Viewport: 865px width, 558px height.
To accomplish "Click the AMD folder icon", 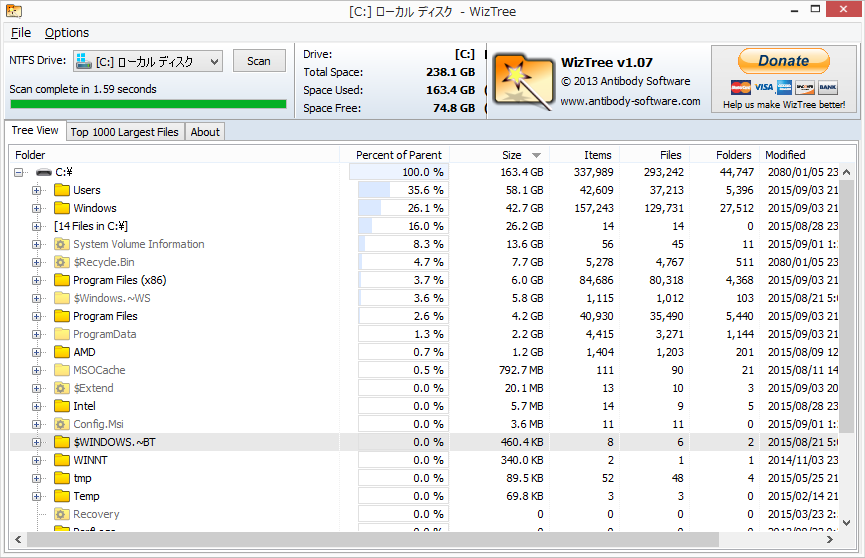I will tap(62, 352).
